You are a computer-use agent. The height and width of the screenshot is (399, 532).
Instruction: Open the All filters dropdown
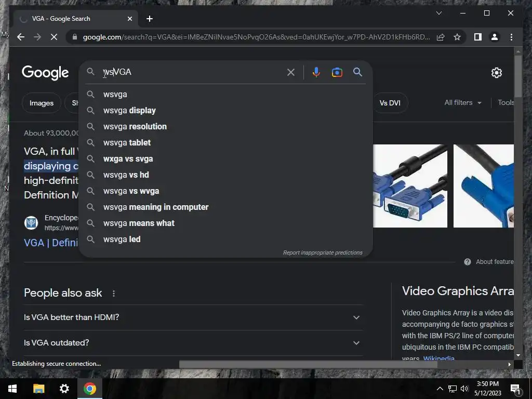pyautogui.click(x=463, y=102)
